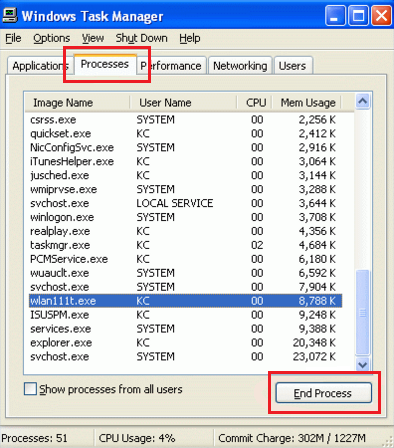
Task: Select the quickset.exe process
Action: [185, 134]
